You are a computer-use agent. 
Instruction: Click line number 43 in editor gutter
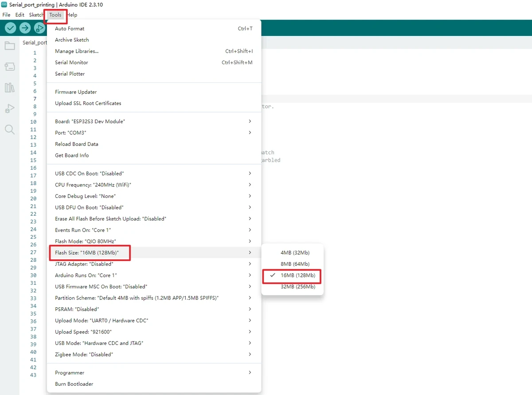point(33,375)
